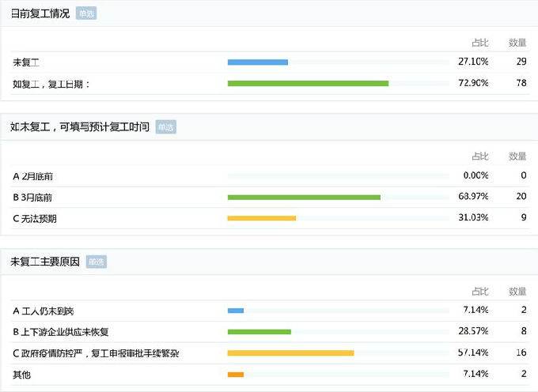Click the B 3月底前 row label

point(32,198)
